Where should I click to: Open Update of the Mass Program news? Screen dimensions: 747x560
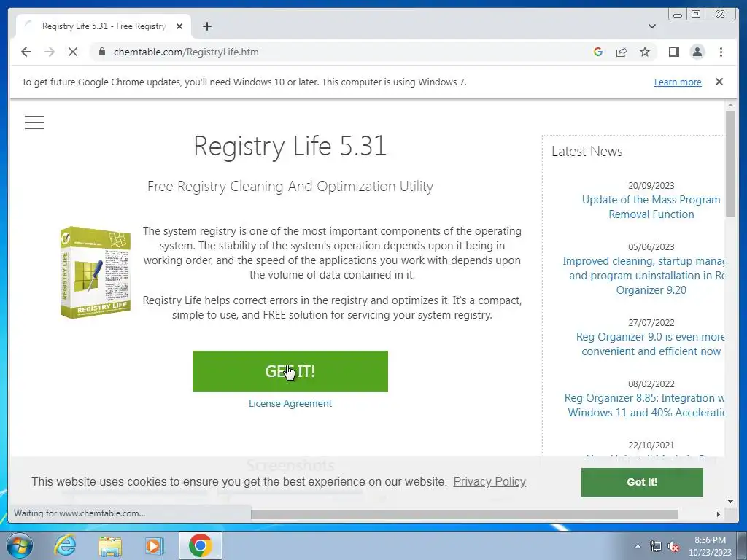651,206
